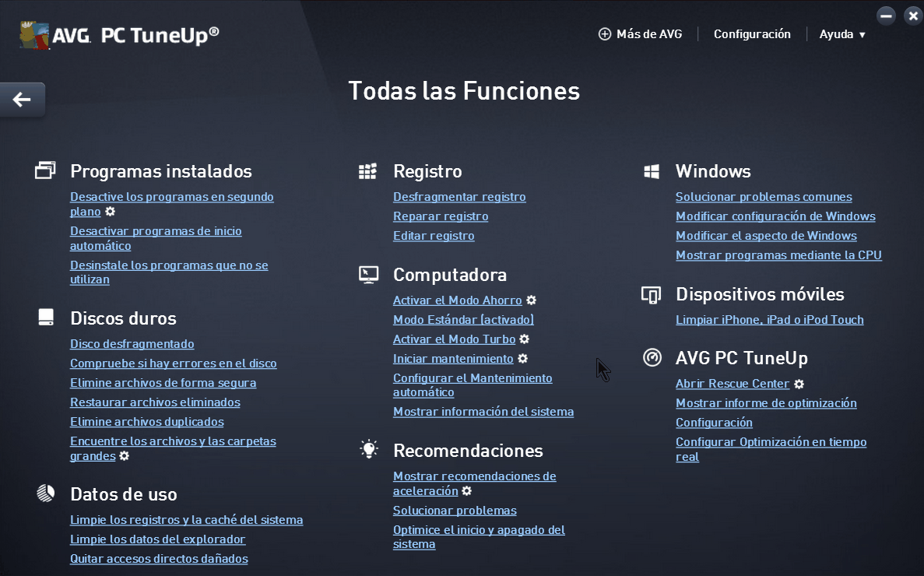Click the Recomendaciones lightbulb icon

(x=369, y=449)
